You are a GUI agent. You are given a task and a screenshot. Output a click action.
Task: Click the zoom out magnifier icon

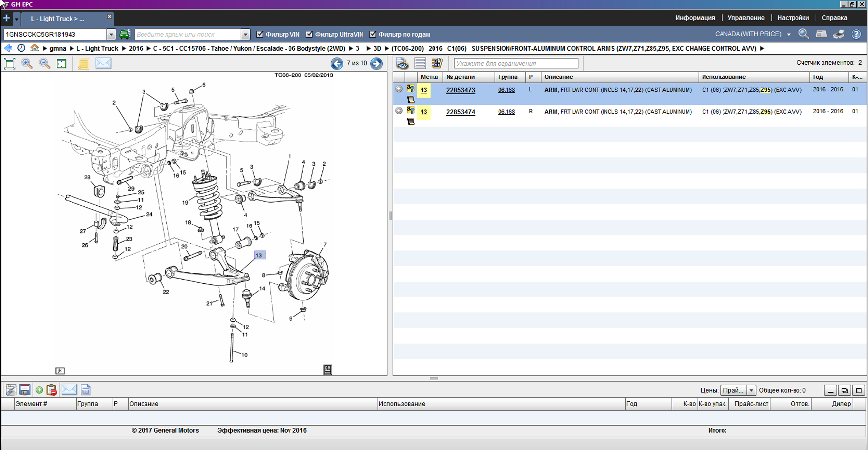point(45,64)
